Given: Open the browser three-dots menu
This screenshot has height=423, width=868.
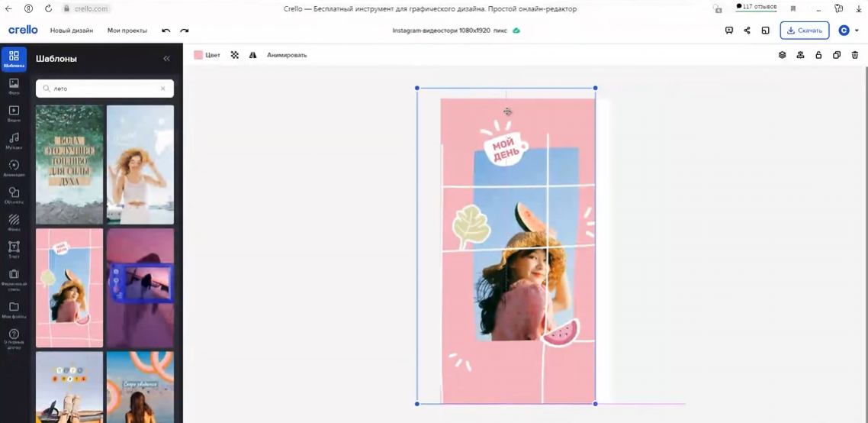Looking at the screenshot, I should [x=818, y=9].
